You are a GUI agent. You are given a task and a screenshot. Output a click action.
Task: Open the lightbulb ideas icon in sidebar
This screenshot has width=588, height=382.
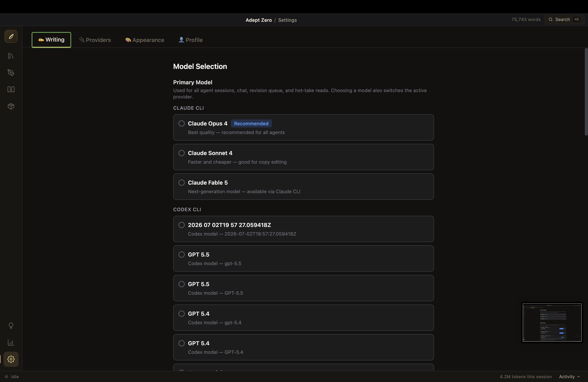point(11,326)
